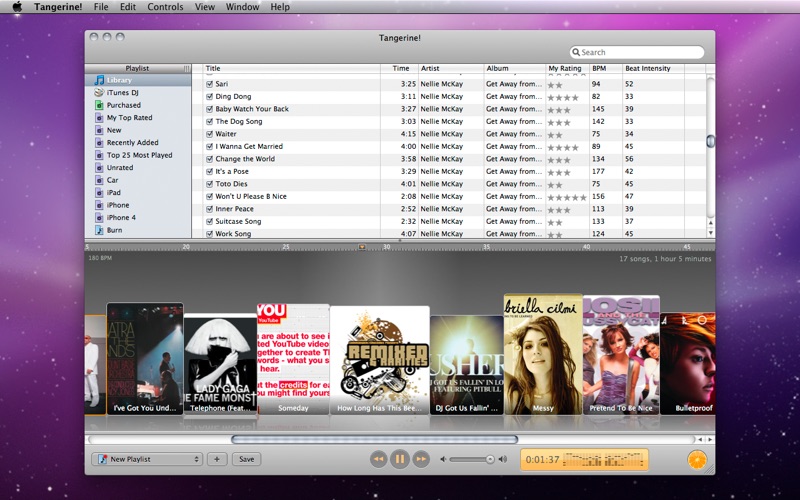The width and height of the screenshot is (800, 500).
Task: Toggle the I Wanna Get Married checkbox
Action: (209, 146)
